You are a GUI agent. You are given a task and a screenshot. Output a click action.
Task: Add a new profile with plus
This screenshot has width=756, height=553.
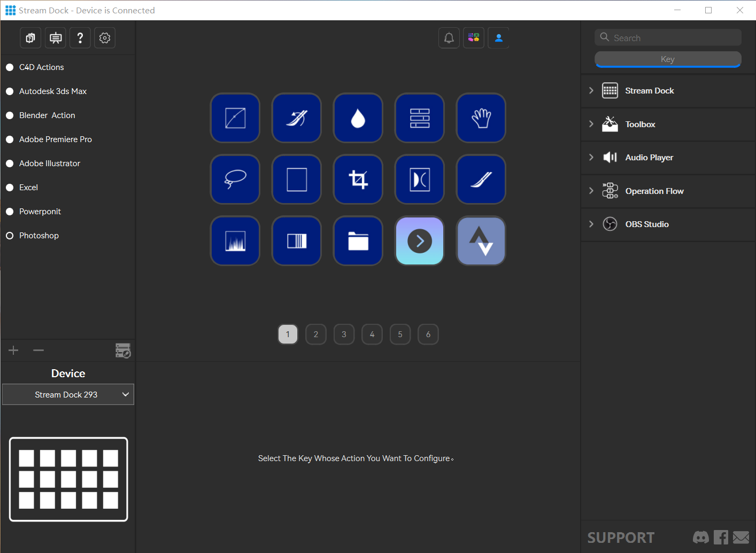(13, 351)
